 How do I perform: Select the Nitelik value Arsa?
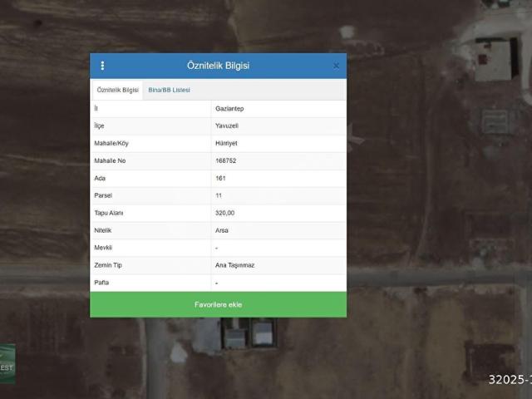tap(222, 230)
